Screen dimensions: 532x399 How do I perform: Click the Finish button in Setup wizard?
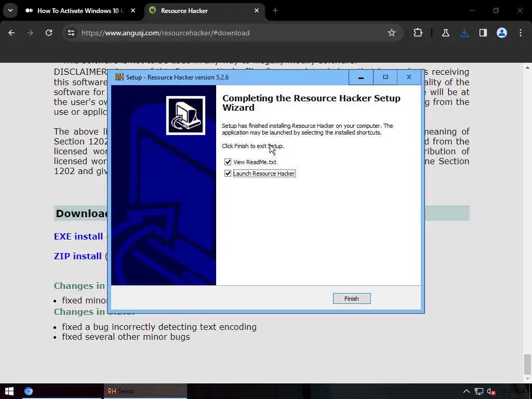(352, 299)
